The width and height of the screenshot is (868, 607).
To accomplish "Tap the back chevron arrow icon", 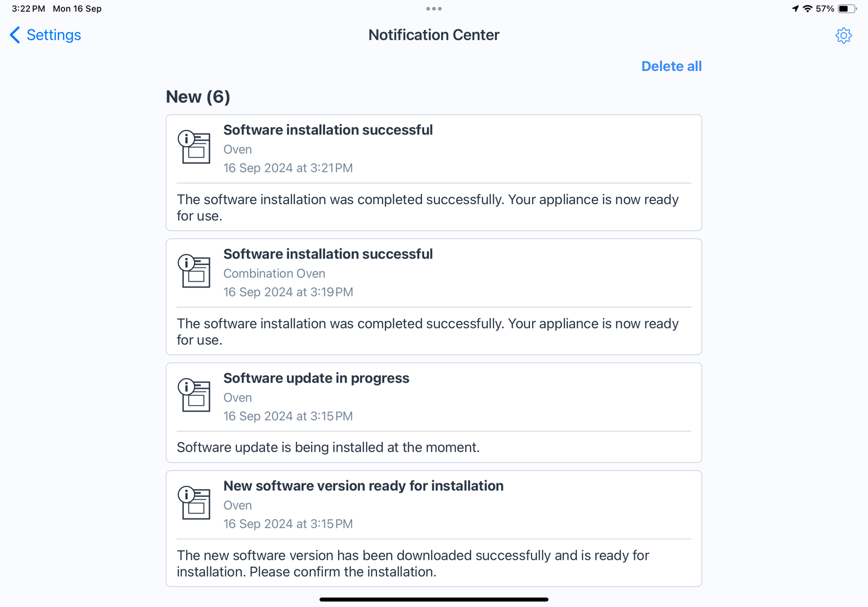I will 15,35.
